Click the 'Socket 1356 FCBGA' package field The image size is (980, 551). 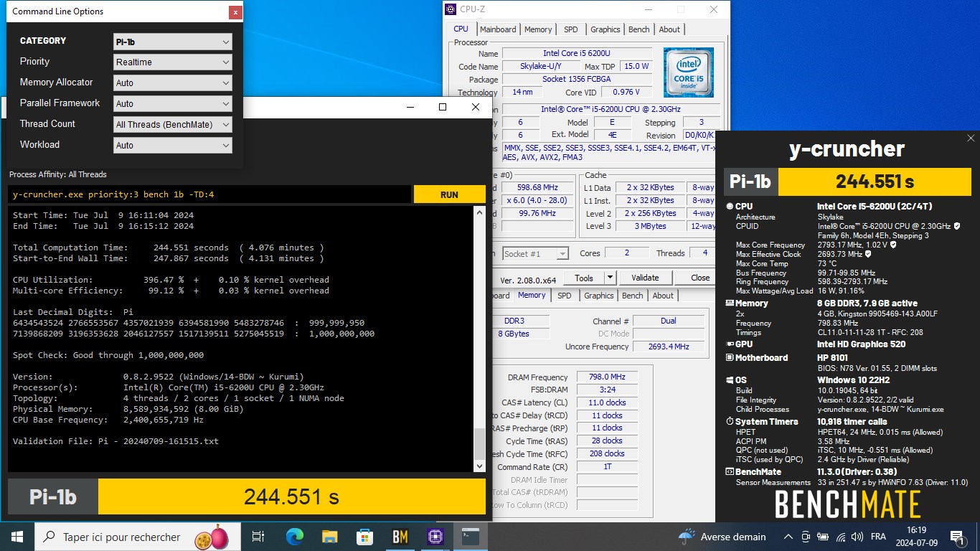tap(577, 79)
